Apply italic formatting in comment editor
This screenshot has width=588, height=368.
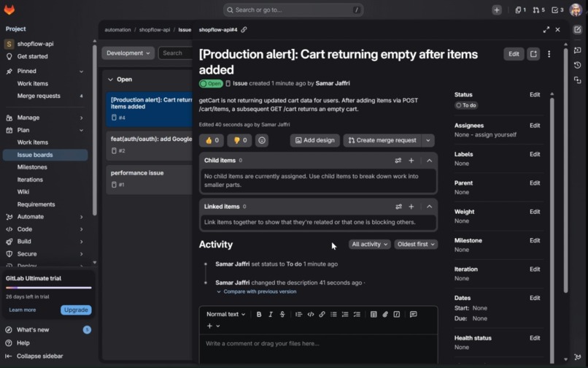[x=271, y=314]
